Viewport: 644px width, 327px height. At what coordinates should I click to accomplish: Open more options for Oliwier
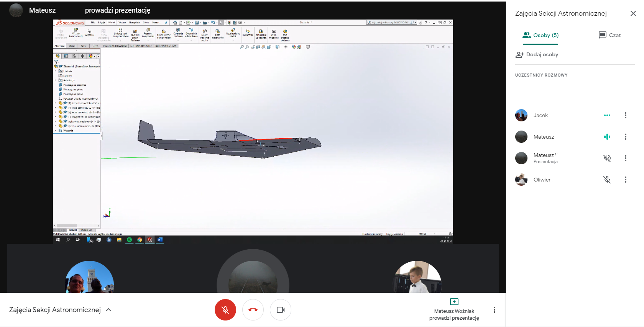click(x=626, y=180)
